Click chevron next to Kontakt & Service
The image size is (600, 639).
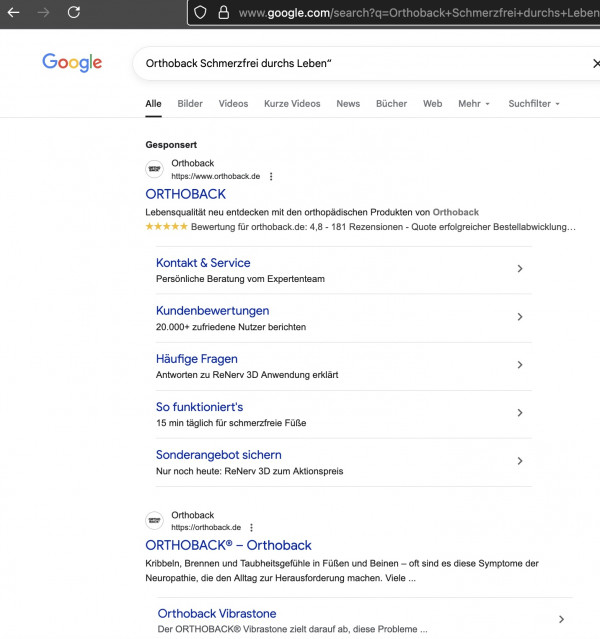[520, 269]
